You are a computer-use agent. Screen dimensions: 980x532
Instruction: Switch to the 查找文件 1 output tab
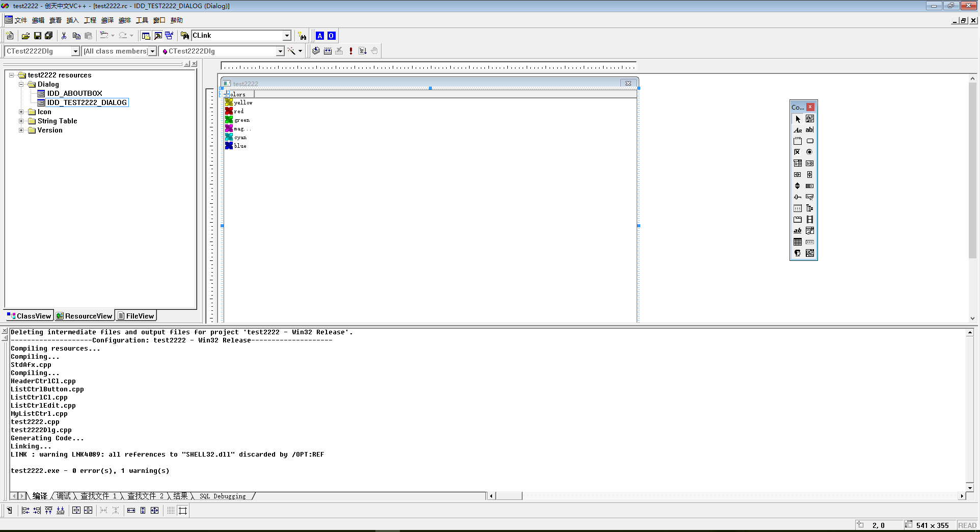(x=98, y=496)
